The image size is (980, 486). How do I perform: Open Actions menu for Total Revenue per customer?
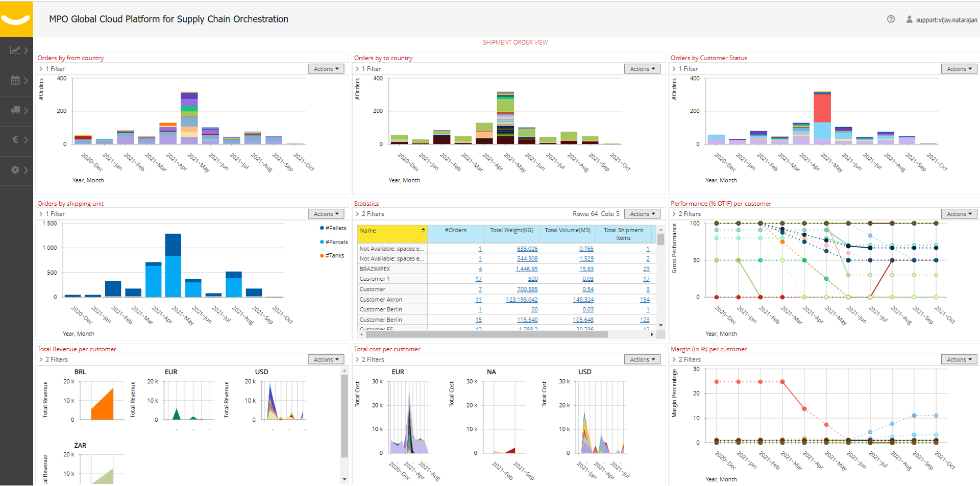click(x=326, y=359)
